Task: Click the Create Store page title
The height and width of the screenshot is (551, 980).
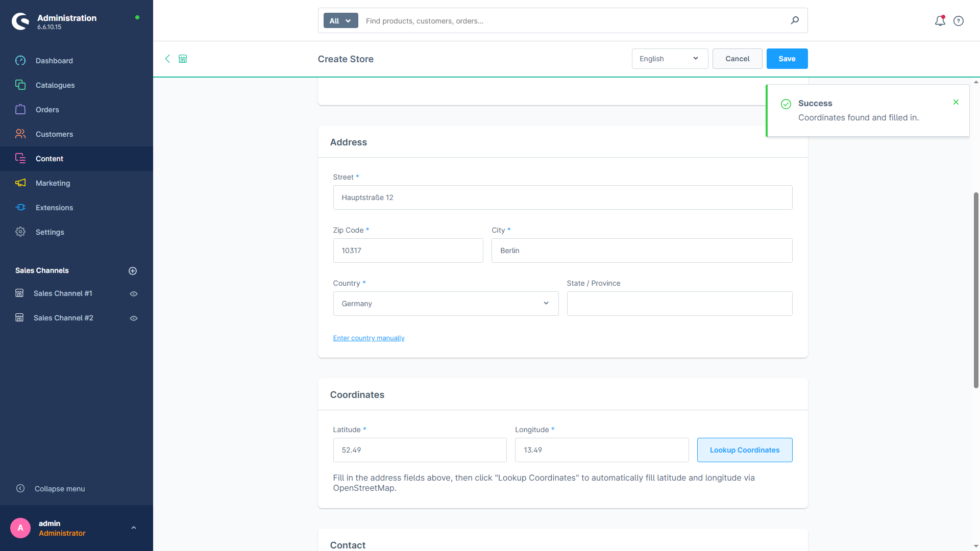Action: coord(346,59)
